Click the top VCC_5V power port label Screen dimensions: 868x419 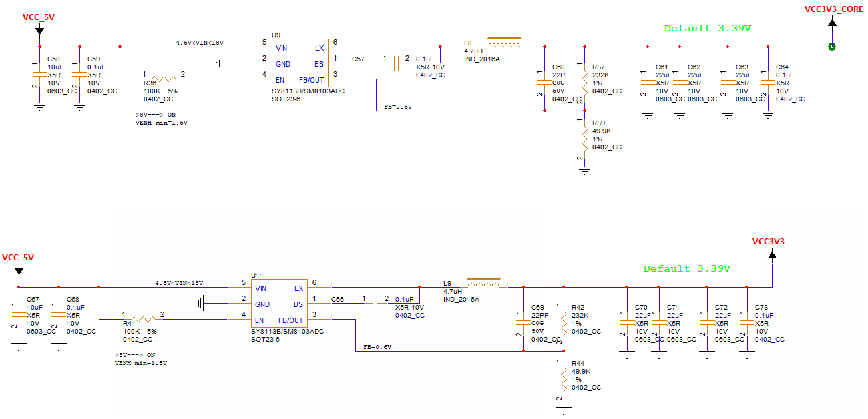(39, 17)
